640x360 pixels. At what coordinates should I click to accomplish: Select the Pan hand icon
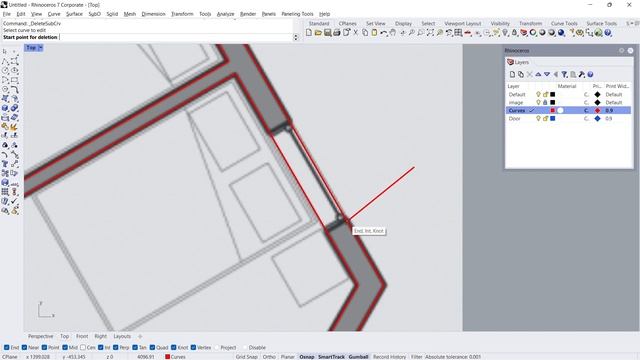(393, 33)
